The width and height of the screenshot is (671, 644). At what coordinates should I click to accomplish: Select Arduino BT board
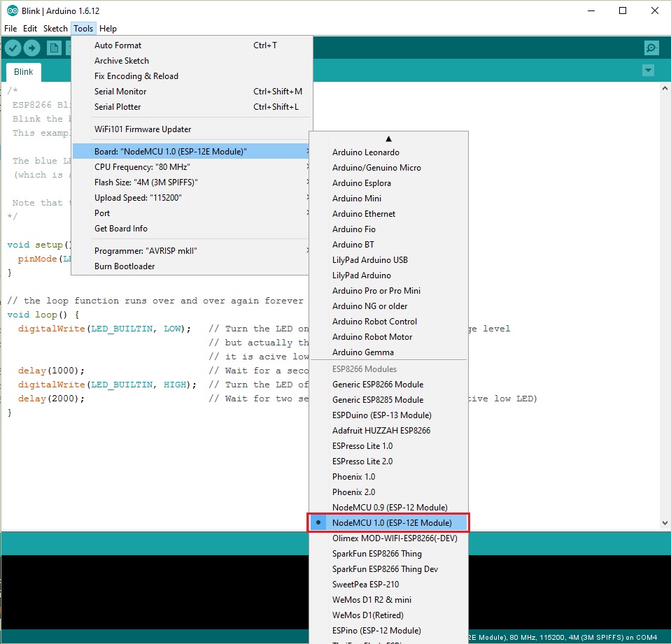pyautogui.click(x=388, y=245)
